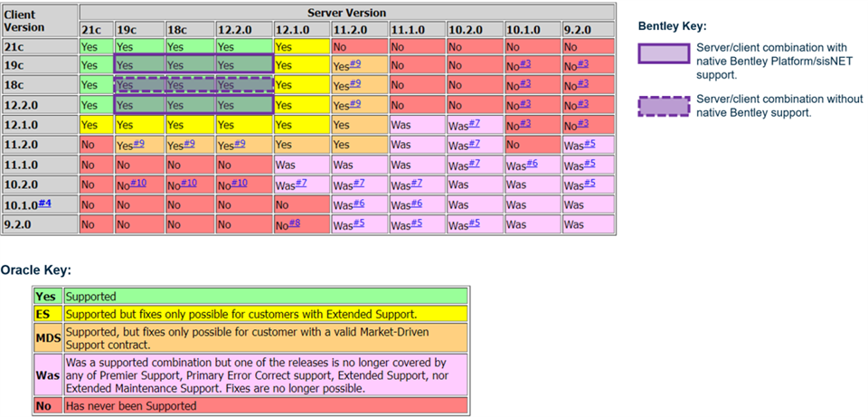Open the #5 link in client row 10.2.0
Viewport: 868px width, 417px height.
(589, 183)
